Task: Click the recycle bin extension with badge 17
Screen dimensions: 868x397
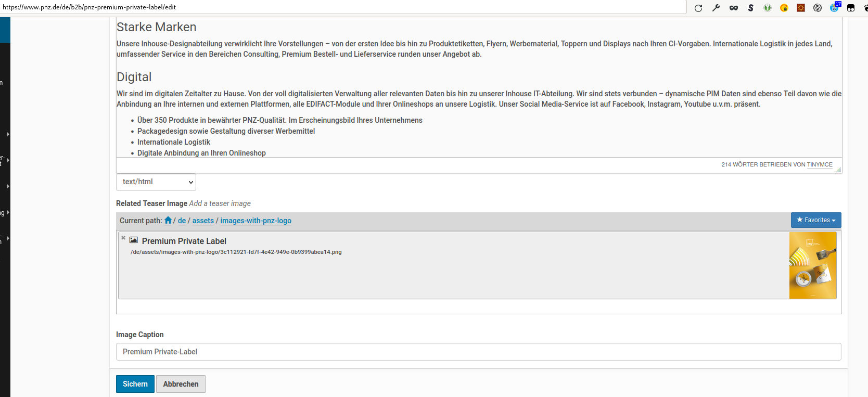Action: coord(835,7)
